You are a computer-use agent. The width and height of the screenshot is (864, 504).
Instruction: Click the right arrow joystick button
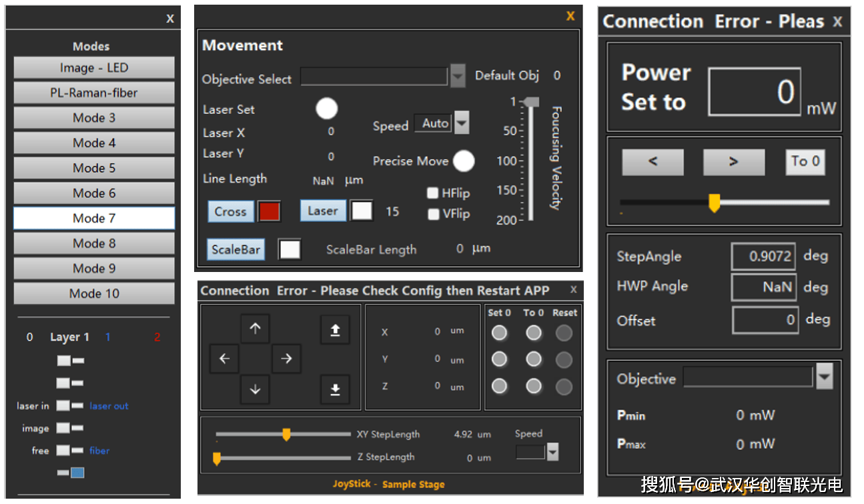286,359
